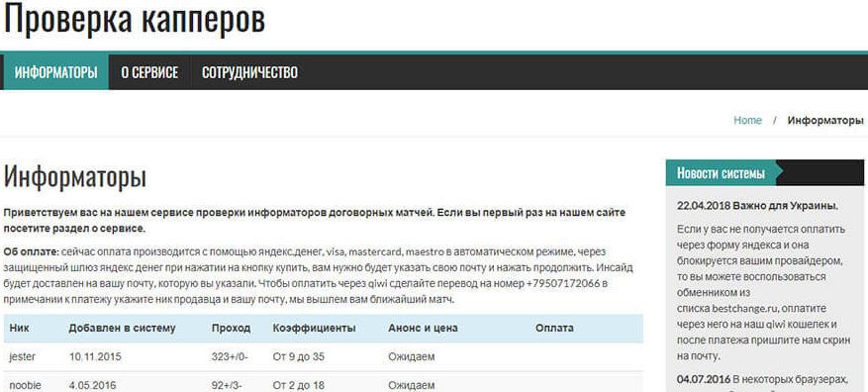Screen dimensions: 868x392
Task: Click Ожидаем in the noobie row
Action: point(412,385)
